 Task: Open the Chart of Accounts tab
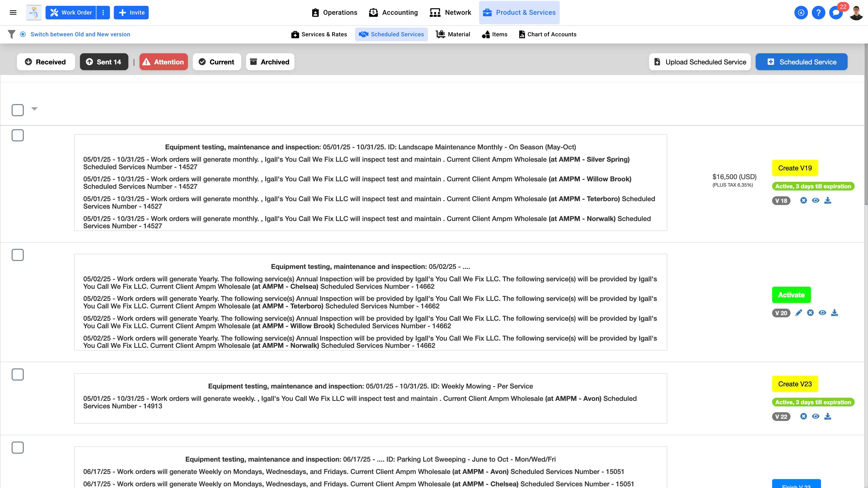pyautogui.click(x=548, y=34)
